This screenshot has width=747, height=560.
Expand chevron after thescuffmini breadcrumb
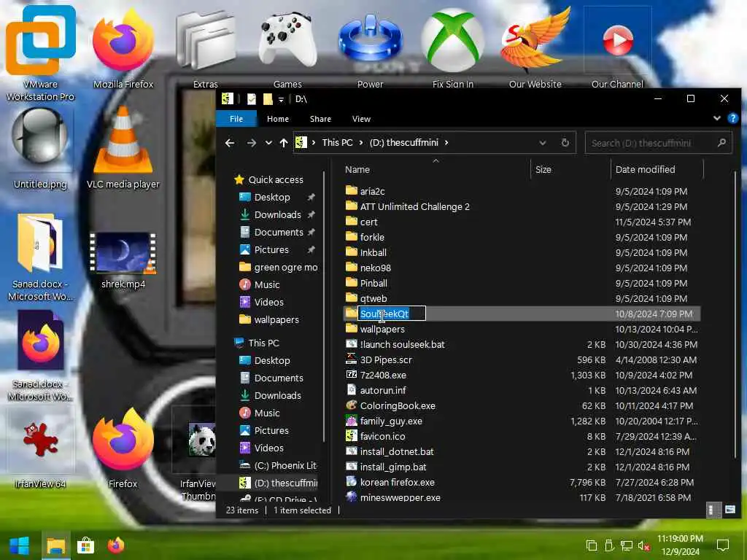pyautogui.click(x=446, y=142)
